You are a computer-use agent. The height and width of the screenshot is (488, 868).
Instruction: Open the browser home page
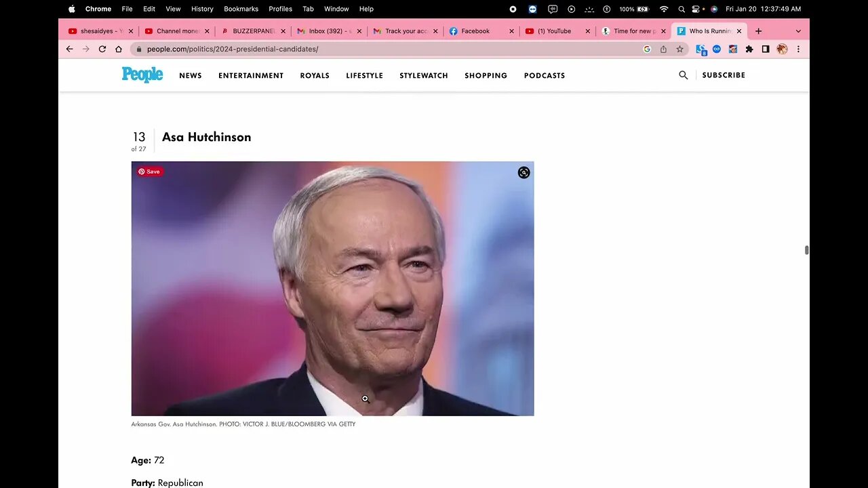(119, 49)
